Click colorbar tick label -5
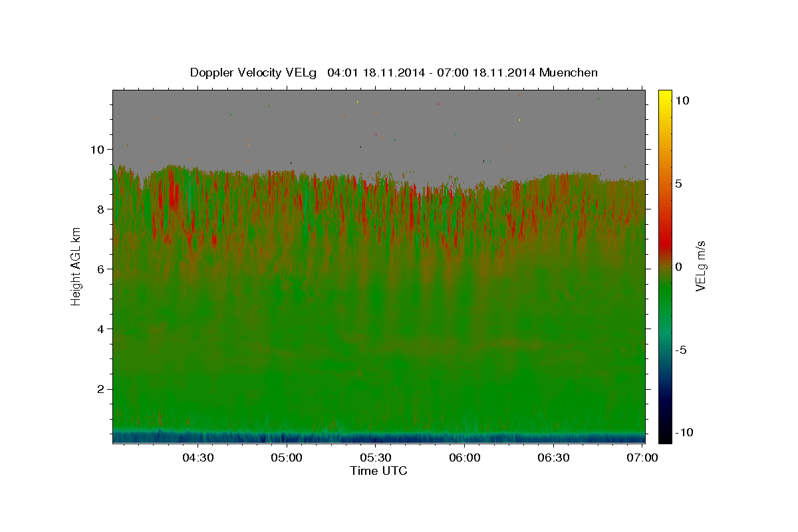The height and width of the screenshot is (532, 798). click(680, 349)
